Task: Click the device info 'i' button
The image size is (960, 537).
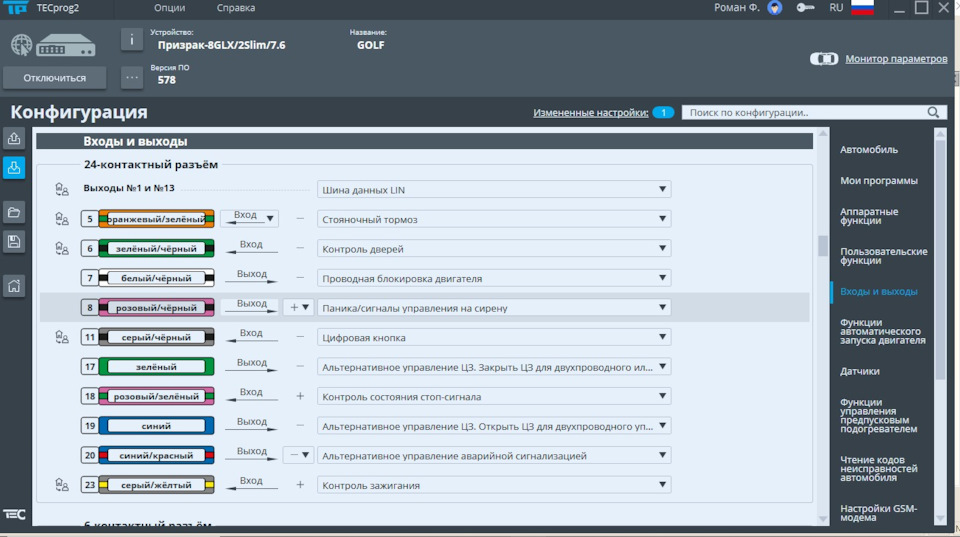Action: click(132, 40)
